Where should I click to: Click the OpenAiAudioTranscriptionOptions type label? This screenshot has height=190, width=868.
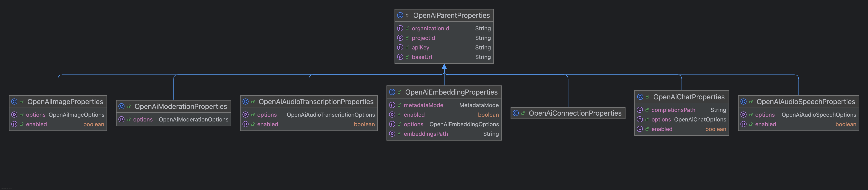click(331, 115)
